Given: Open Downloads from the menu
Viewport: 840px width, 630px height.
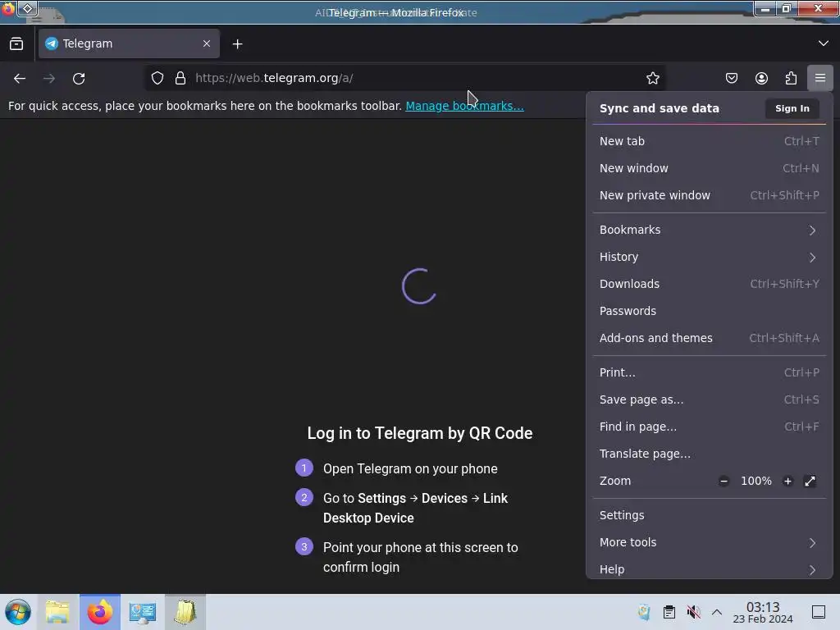Looking at the screenshot, I should coord(710,284).
